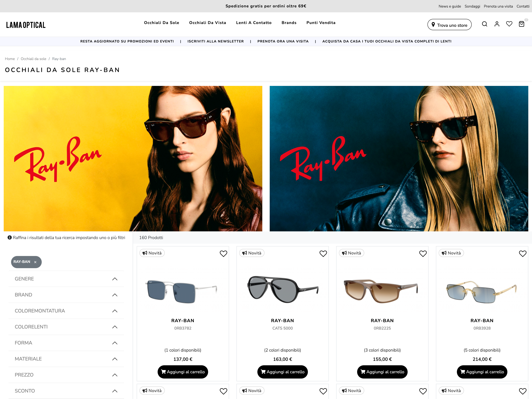Toggle wishlist heart on 0RB3928
This screenshot has width=532, height=399.
tap(523, 254)
